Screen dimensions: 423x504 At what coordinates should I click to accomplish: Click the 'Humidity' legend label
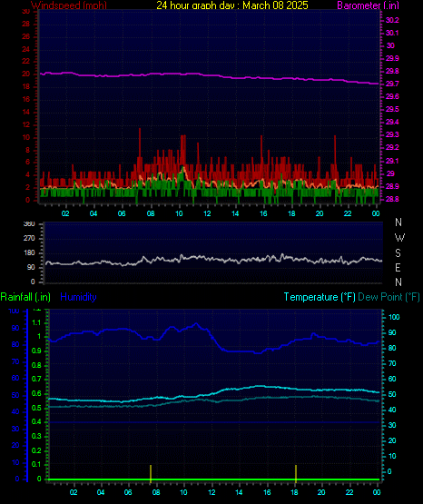[x=78, y=297]
